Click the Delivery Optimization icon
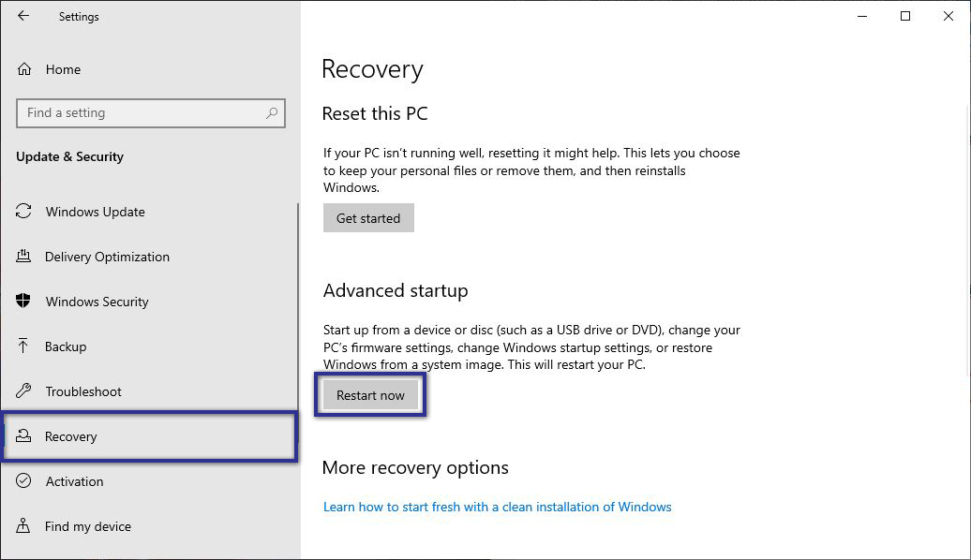This screenshot has width=971, height=560. [22, 257]
